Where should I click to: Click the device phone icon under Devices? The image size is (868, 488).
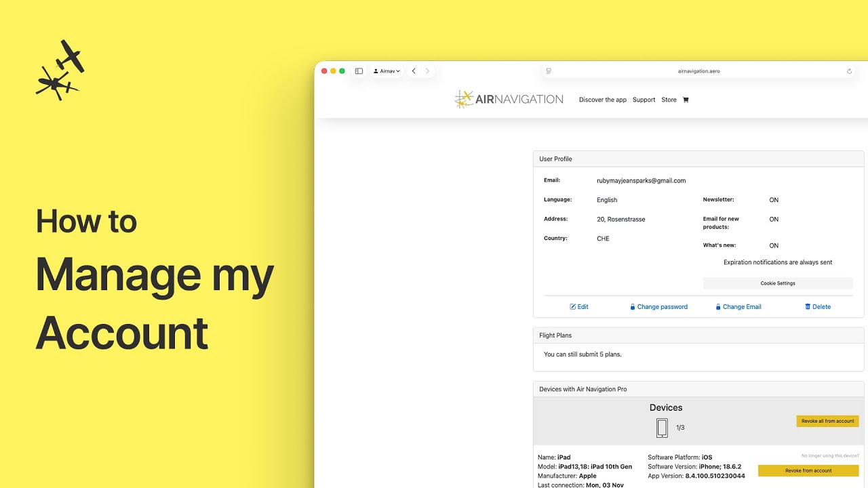[662, 428]
